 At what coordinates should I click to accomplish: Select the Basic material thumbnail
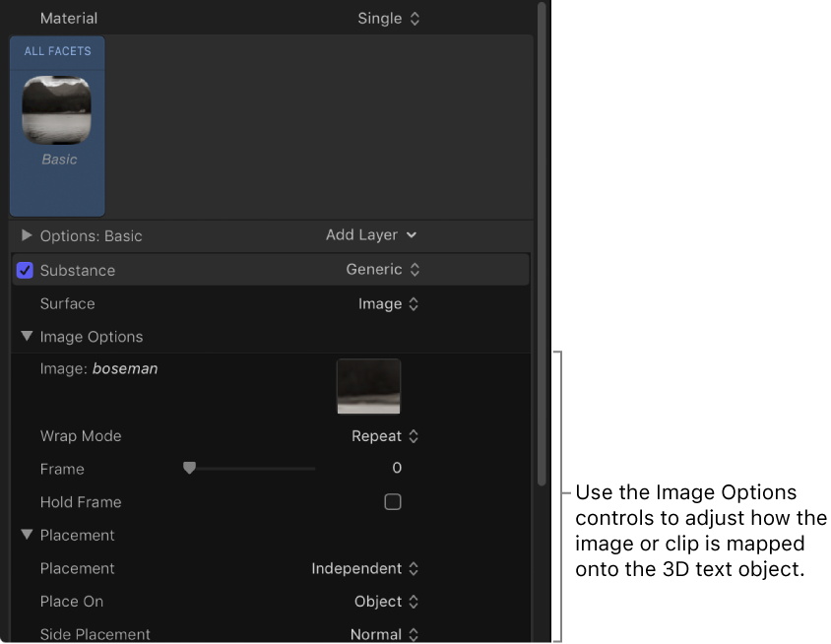click(56, 108)
